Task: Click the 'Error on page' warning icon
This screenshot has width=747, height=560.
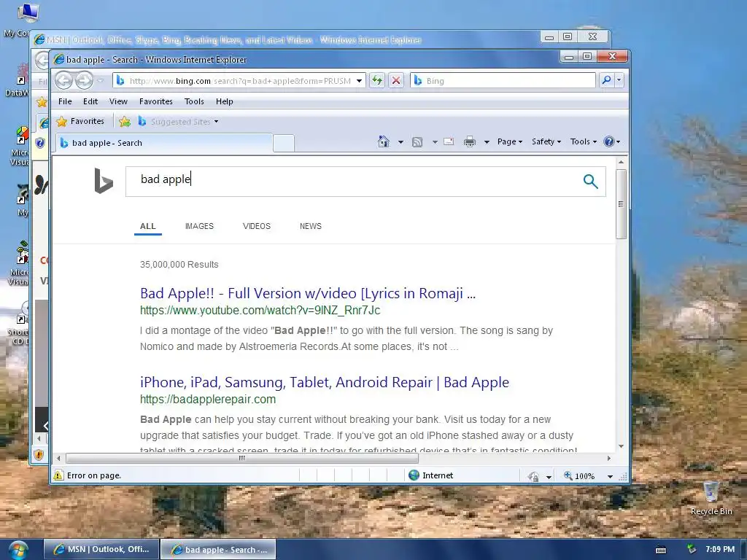Action: click(x=58, y=475)
